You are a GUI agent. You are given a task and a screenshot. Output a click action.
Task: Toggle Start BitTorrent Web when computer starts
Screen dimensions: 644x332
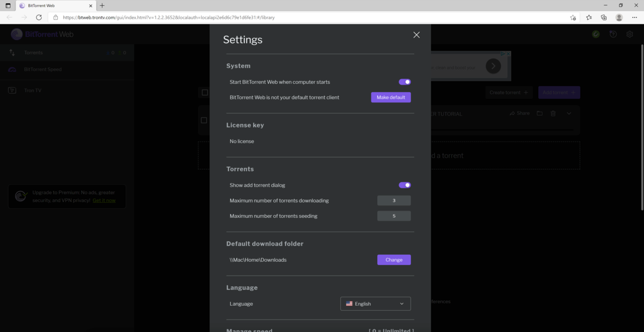405,82
